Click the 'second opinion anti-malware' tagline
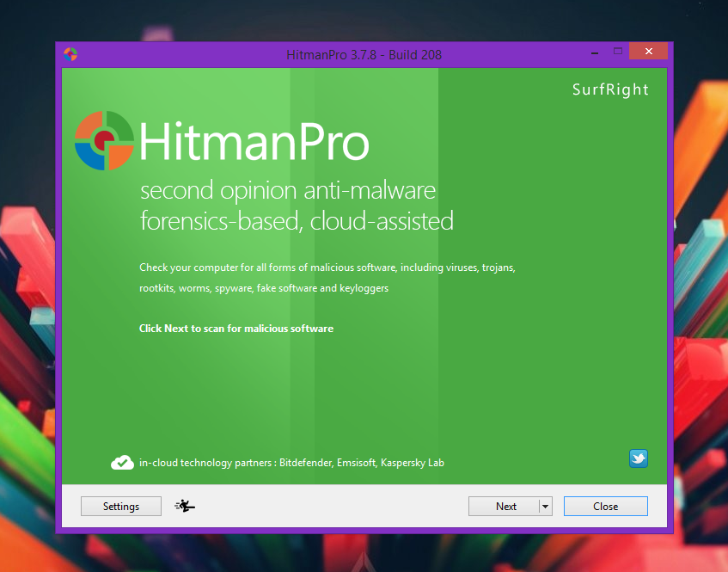 (x=288, y=190)
